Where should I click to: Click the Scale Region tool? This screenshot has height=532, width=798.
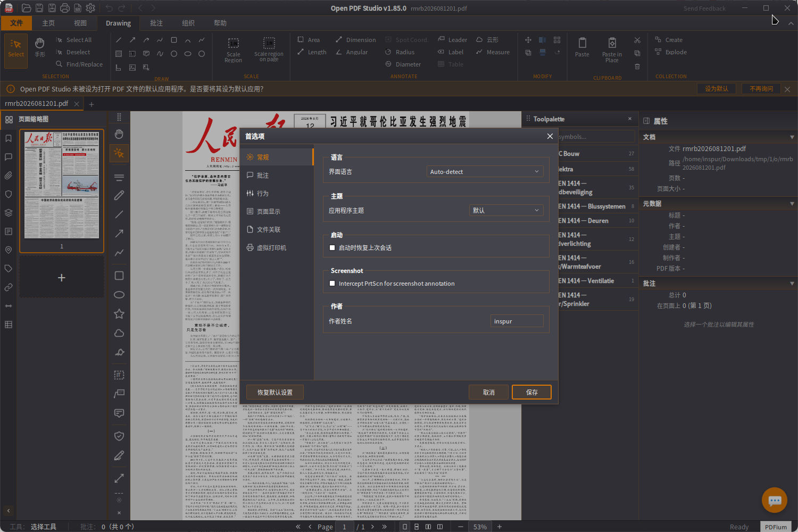(233, 50)
